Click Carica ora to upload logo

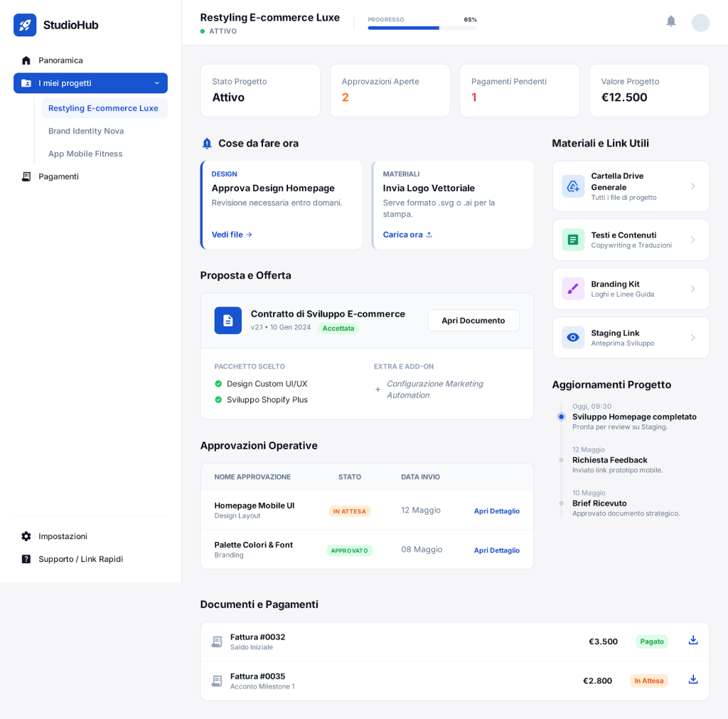pyautogui.click(x=407, y=235)
